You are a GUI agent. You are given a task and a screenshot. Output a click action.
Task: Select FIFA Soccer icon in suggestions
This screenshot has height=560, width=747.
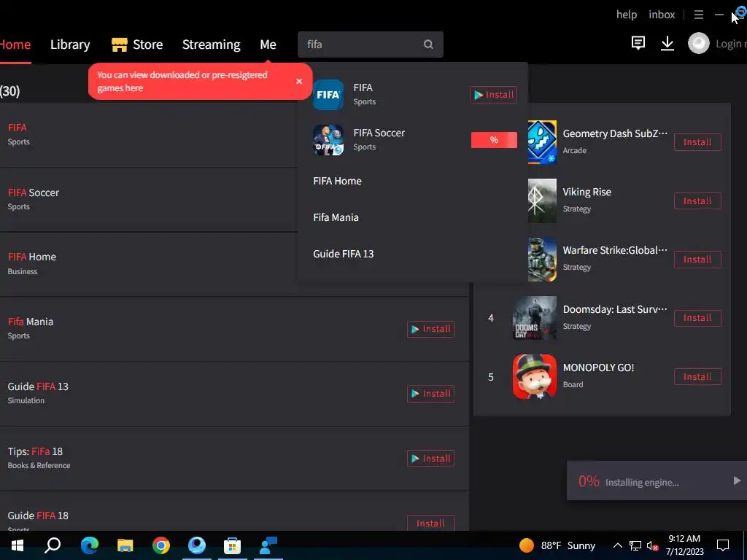click(x=328, y=140)
